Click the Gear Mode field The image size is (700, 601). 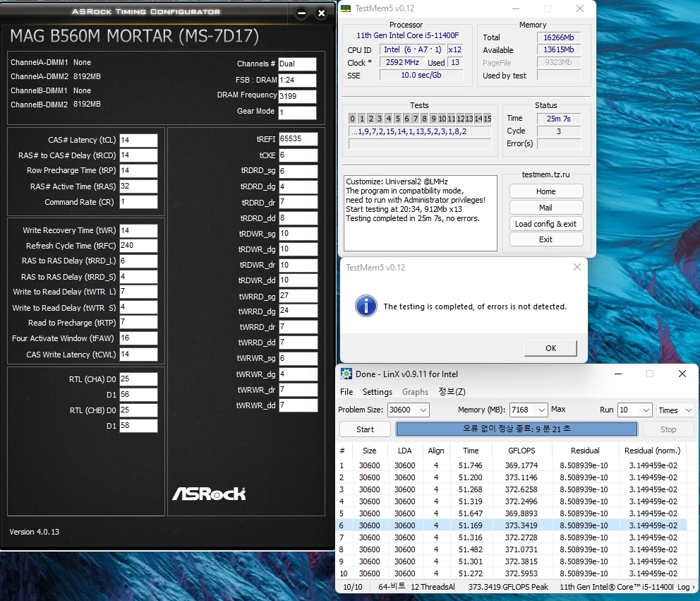[297, 112]
